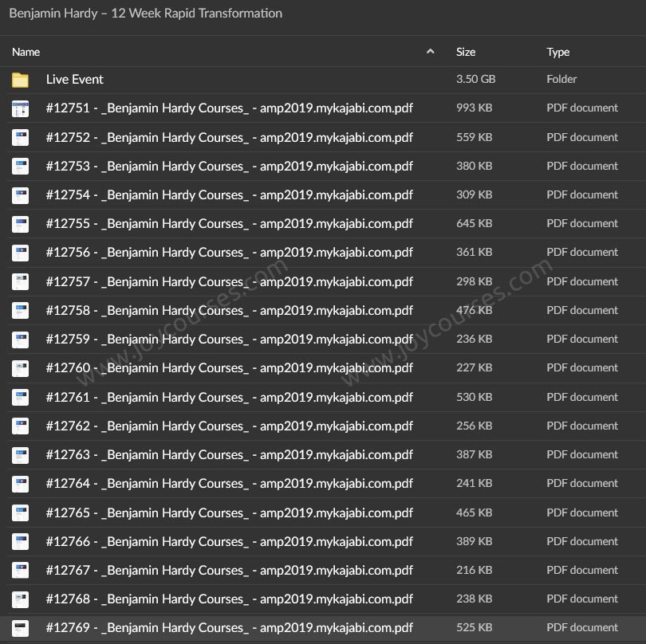646x644 pixels.
Task: Click PDF icon for file #12762
Action: 20,426
